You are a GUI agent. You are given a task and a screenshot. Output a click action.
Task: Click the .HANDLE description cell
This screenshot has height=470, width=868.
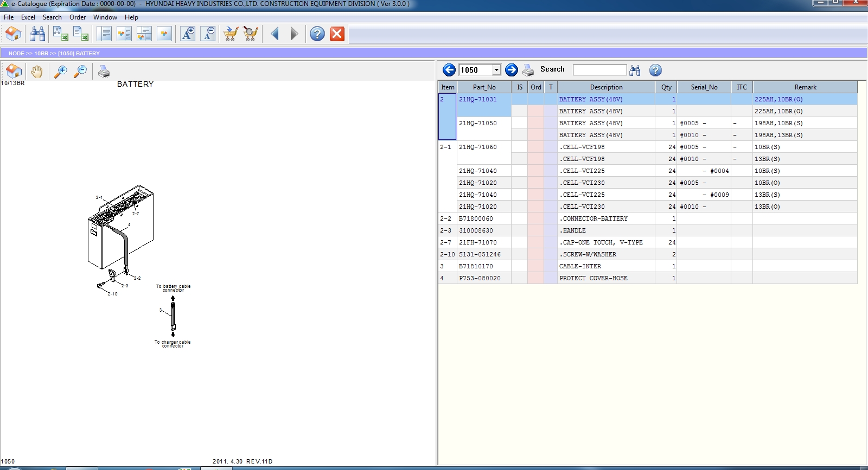pyautogui.click(x=606, y=230)
